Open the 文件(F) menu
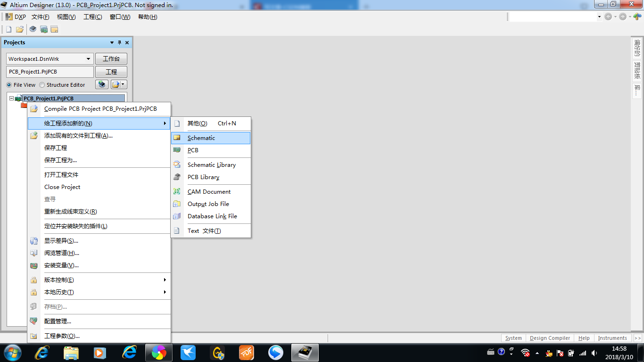This screenshot has height=362, width=644. coord(41,17)
